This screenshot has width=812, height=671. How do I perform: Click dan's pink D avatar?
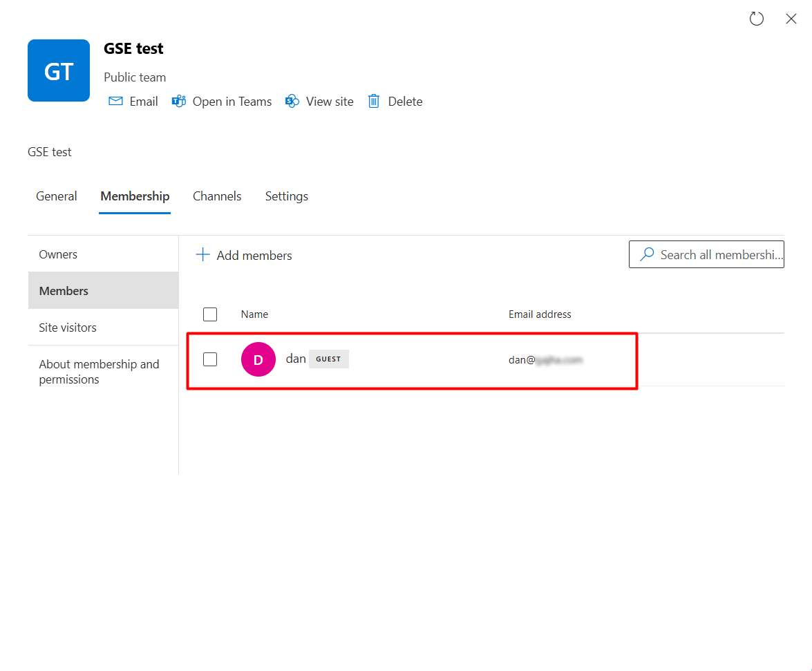tap(258, 359)
